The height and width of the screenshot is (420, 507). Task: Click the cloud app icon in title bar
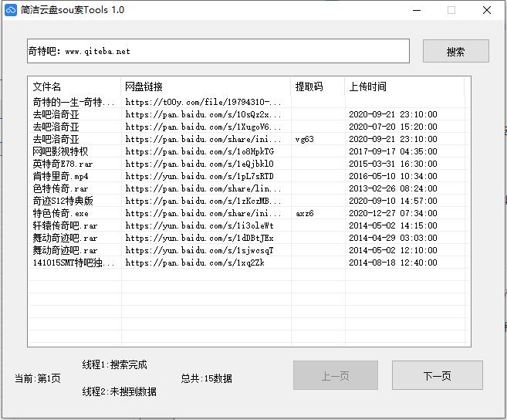pyautogui.click(x=11, y=10)
